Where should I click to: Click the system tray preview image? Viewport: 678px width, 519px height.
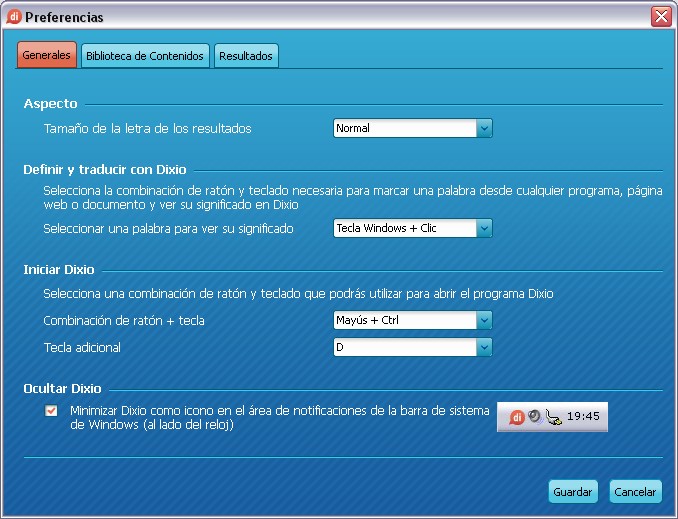click(x=552, y=416)
